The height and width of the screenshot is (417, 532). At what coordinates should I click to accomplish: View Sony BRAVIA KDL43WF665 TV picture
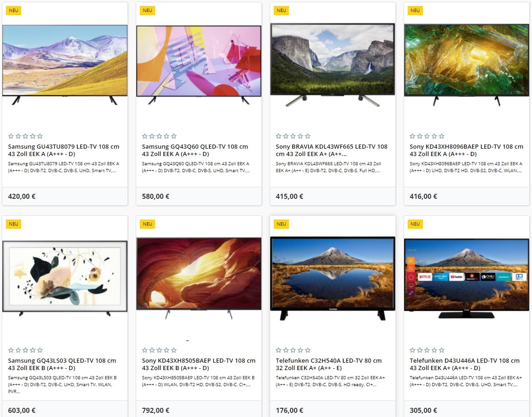[332, 65]
